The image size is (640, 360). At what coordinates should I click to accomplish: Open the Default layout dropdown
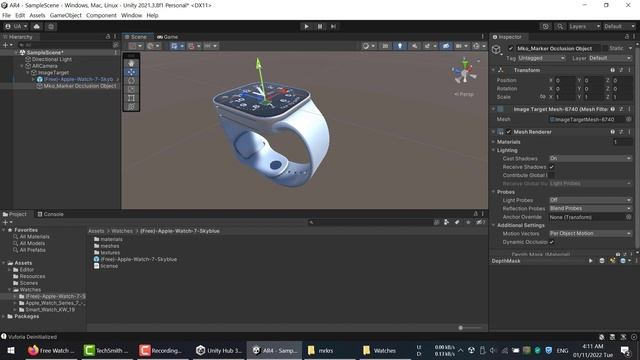[619, 27]
